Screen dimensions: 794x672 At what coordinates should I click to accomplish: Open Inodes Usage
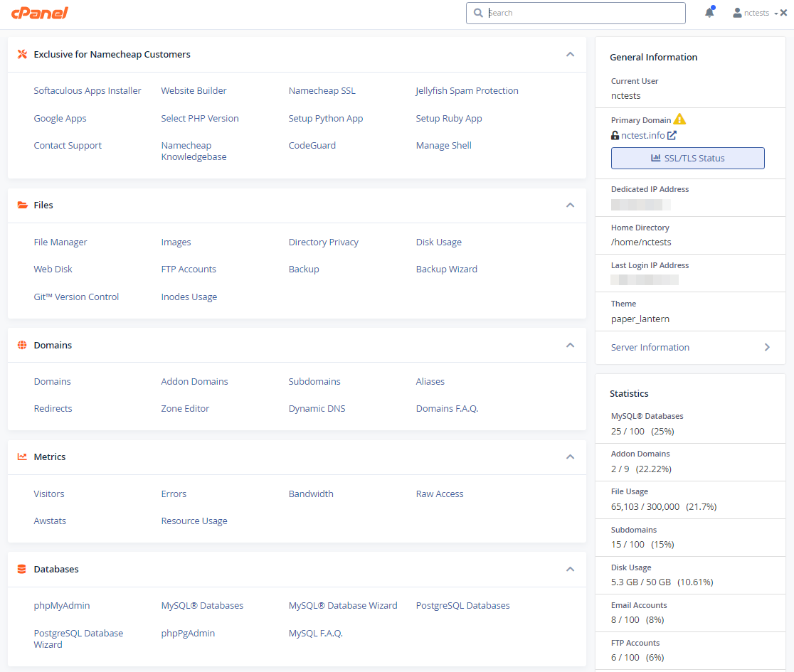click(189, 297)
